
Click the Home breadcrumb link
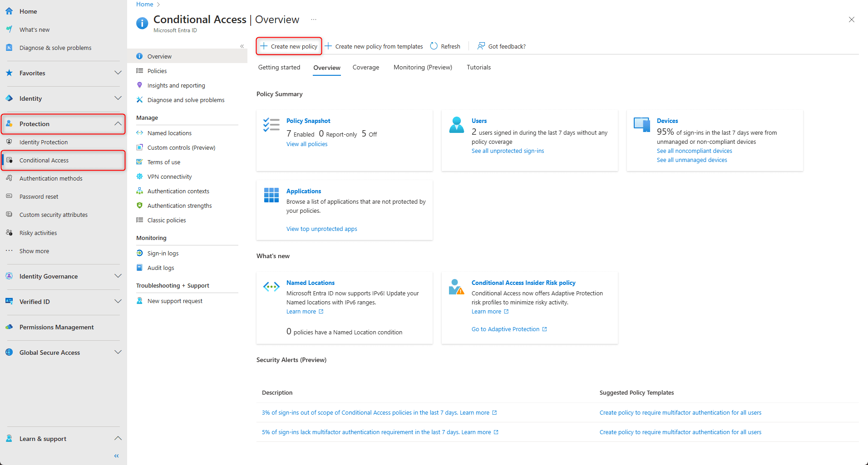[145, 4]
